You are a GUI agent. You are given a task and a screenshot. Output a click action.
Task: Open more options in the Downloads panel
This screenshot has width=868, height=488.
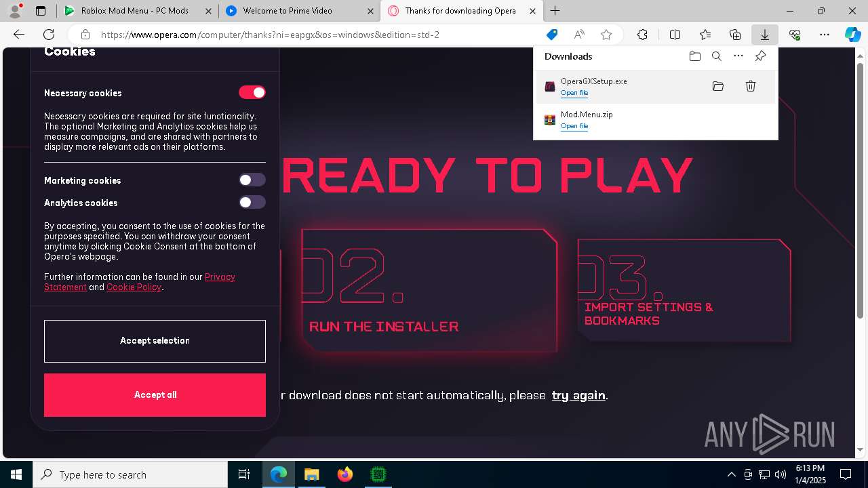tap(738, 56)
